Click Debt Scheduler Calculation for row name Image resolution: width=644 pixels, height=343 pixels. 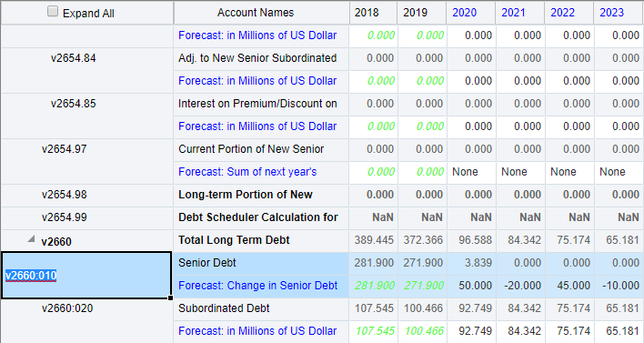258,217
